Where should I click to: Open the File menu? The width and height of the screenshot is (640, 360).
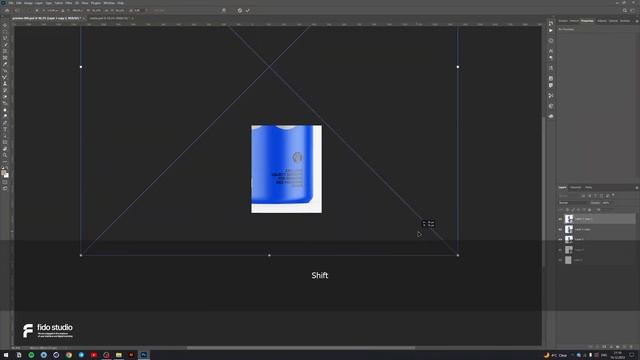click(11, 3)
